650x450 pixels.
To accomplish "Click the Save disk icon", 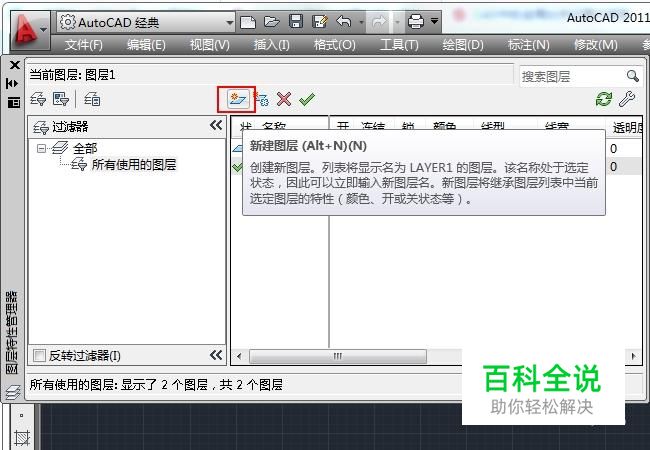I will 296,21.
